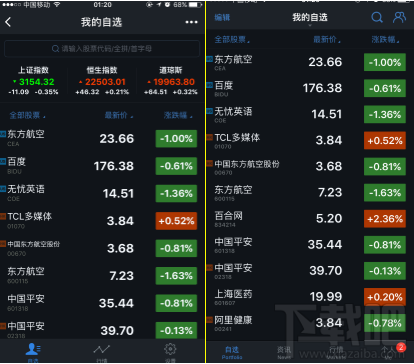Screen dimensions: 414x364
Task: Sort by 涨跌幅 in left screen
Action: (178, 115)
